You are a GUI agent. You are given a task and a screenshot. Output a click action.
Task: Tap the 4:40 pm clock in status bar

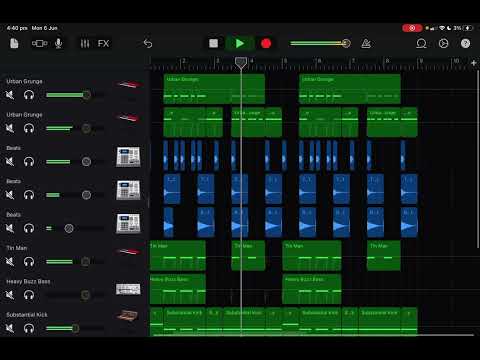[17, 28]
